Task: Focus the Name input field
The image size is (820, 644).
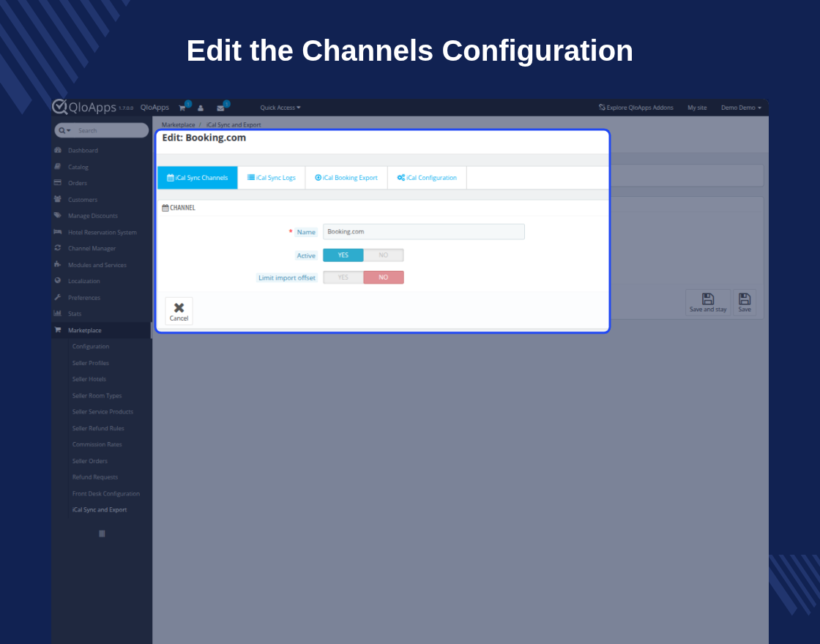Action: (424, 232)
